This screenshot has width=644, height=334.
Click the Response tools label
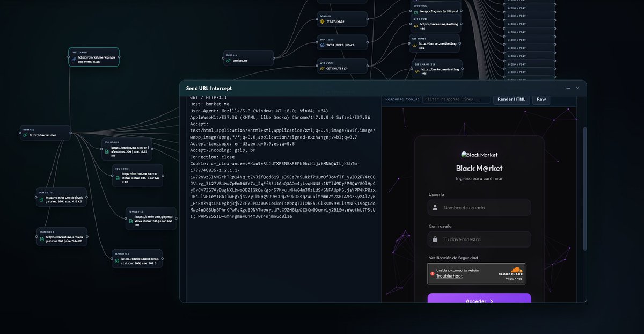[x=402, y=99]
